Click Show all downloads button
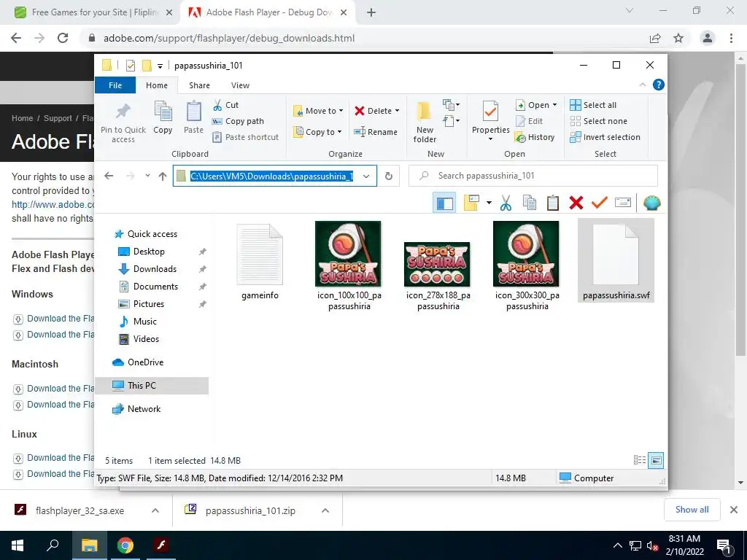 (692, 510)
